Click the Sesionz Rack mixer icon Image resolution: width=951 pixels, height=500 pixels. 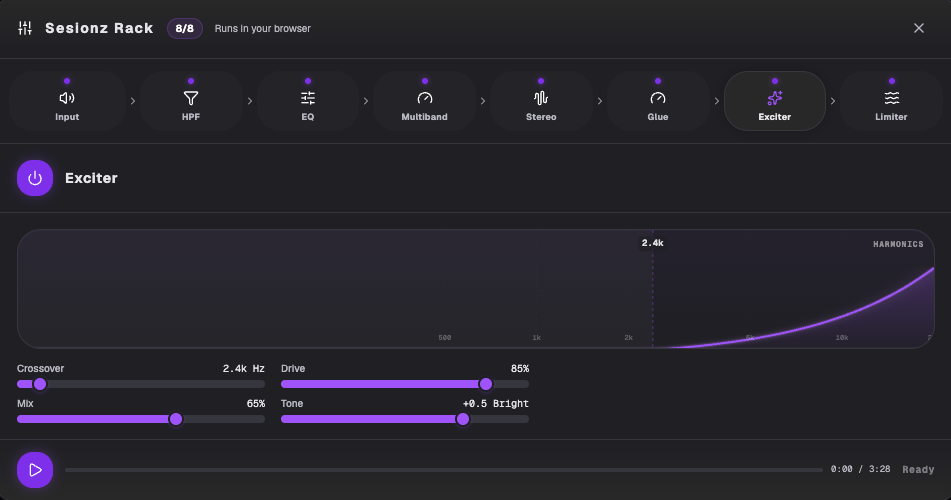coord(25,28)
